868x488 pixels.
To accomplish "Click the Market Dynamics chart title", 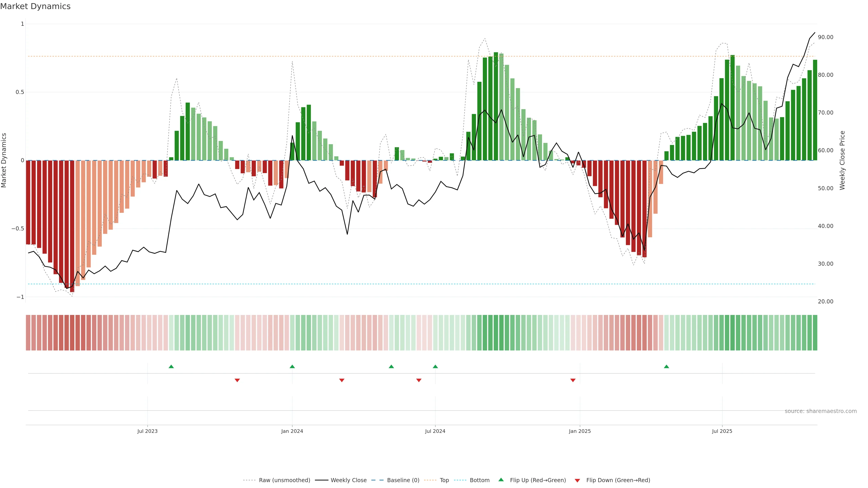I will click(35, 6).
